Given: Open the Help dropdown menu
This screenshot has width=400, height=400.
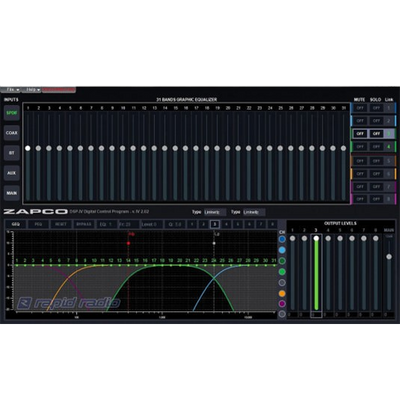Looking at the screenshot, I should pyautogui.click(x=33, y=90).
